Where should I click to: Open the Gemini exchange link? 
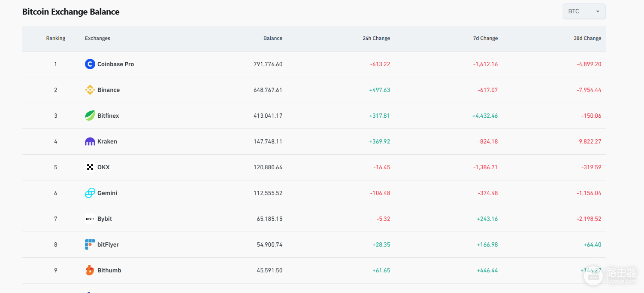(107, 193)
